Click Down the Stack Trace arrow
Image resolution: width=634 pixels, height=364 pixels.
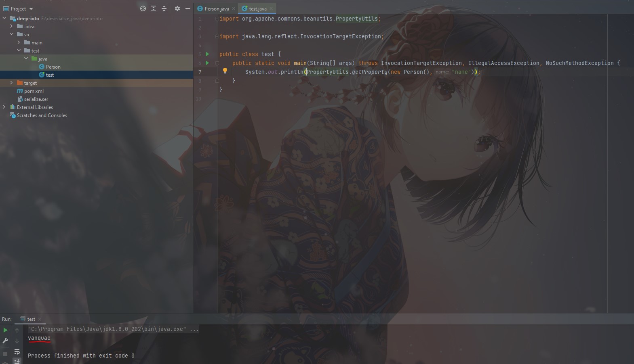(17, 341)
